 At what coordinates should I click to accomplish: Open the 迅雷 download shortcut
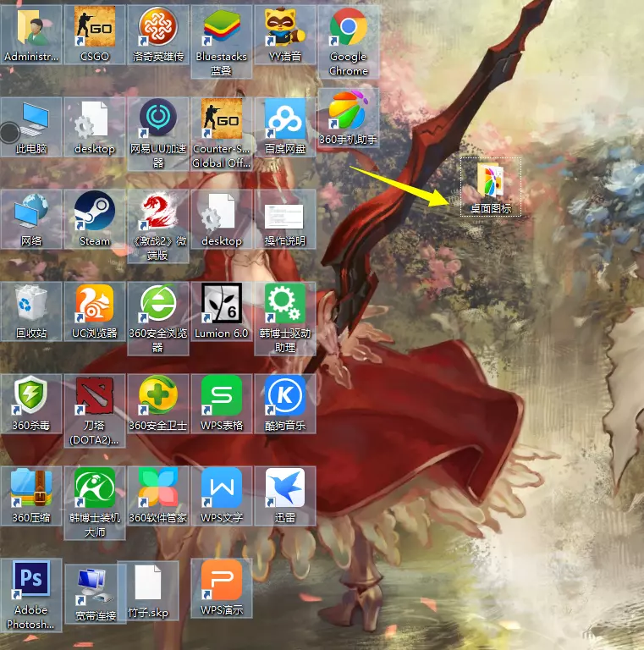[x=285, y=496]
